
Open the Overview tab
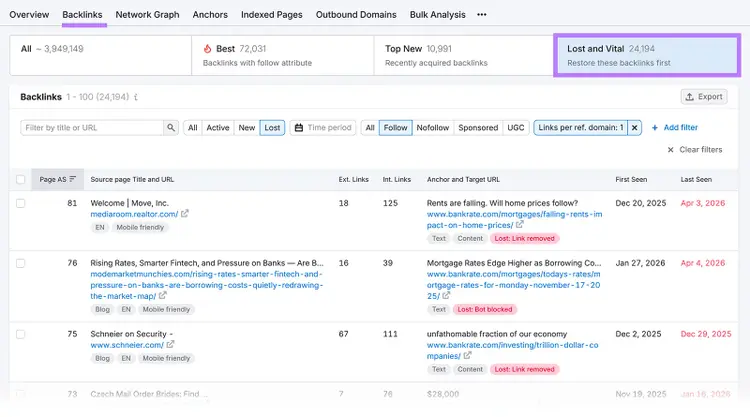pos(29,15)
